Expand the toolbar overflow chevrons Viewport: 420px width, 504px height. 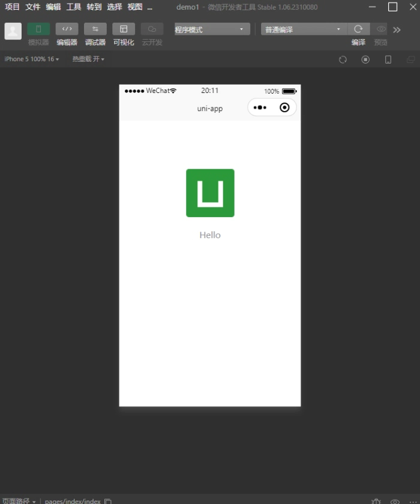(397, 30)
